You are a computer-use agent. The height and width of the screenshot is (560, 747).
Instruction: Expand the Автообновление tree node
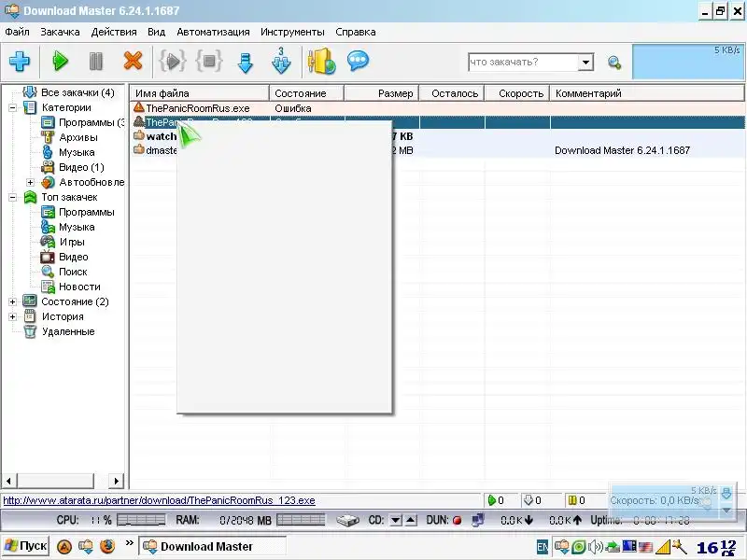pyautogui.click(x=31, y=182)
